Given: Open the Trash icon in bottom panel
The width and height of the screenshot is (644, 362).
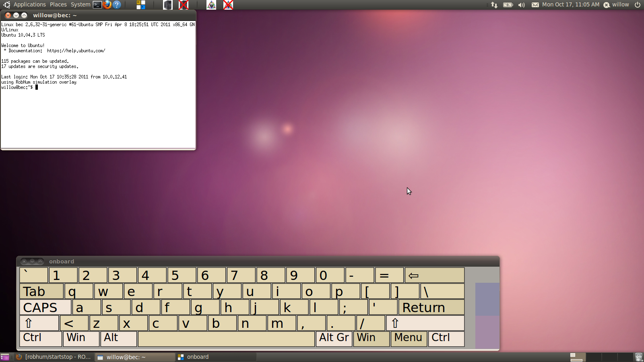Looking at the screenshot, I should tap(638, 357).
